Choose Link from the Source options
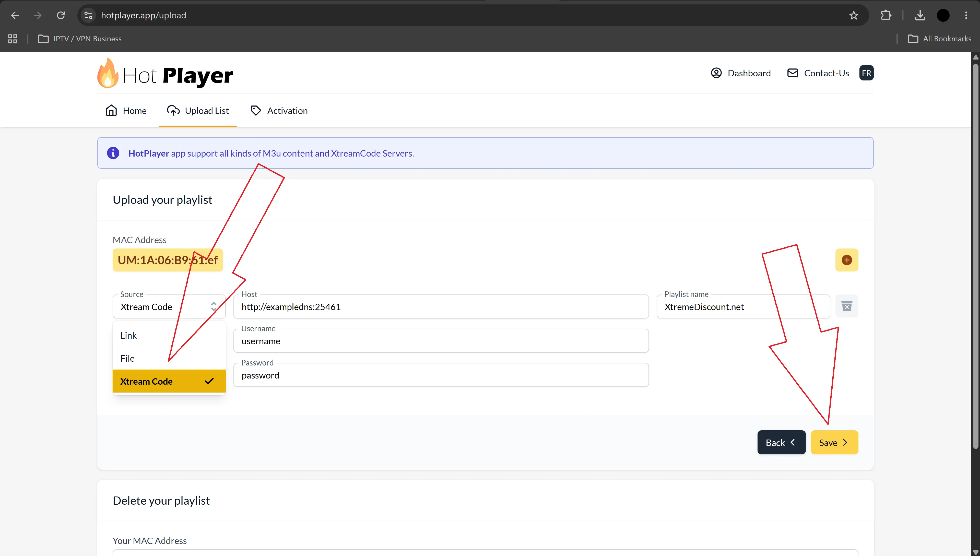This screenshot has width=980, height=556. click(169, 335)
